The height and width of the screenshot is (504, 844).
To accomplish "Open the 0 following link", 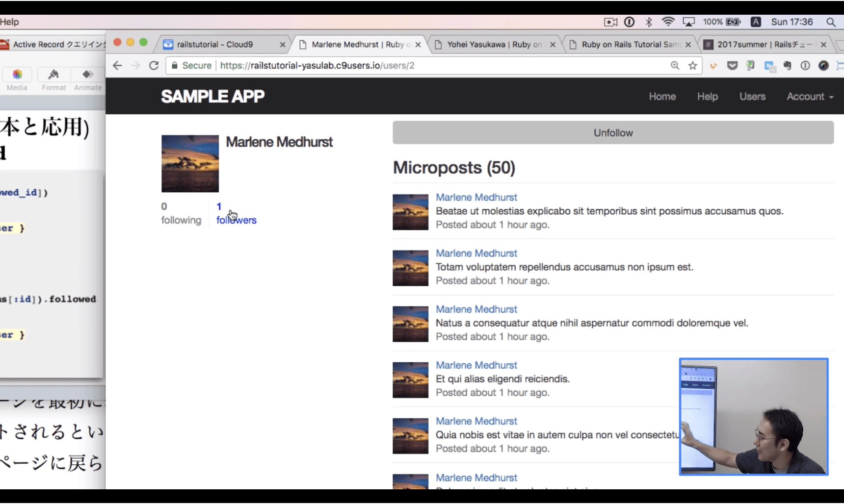I will (x=181, y=213).
